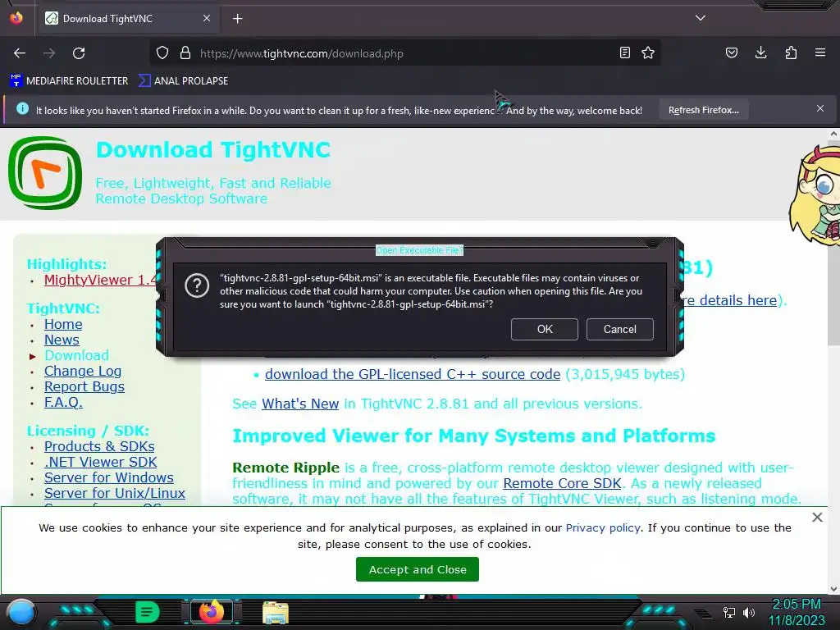Viewport: 840px width, 630px height.
Task: Reload the page with refresh icon
Action: pos(79,53)
